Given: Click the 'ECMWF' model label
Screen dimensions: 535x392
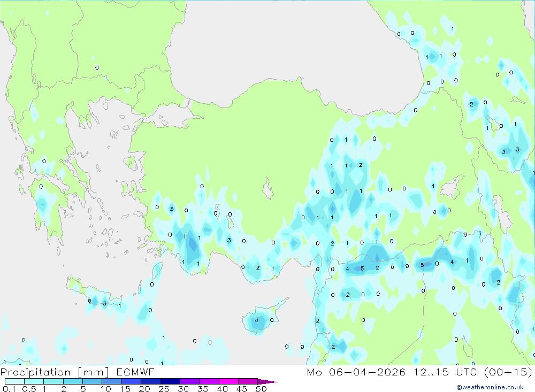Looking at the screenshot, I should coord(135,372).
